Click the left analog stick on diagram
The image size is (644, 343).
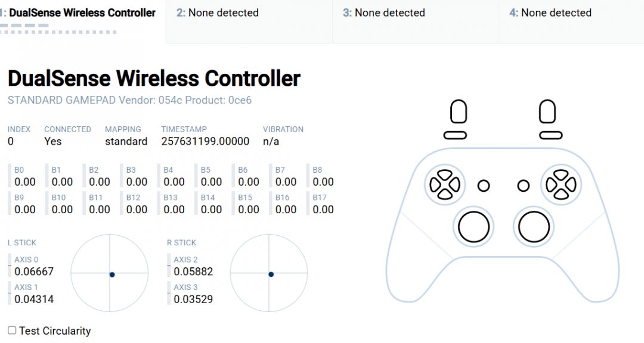[x=474, y=226]
